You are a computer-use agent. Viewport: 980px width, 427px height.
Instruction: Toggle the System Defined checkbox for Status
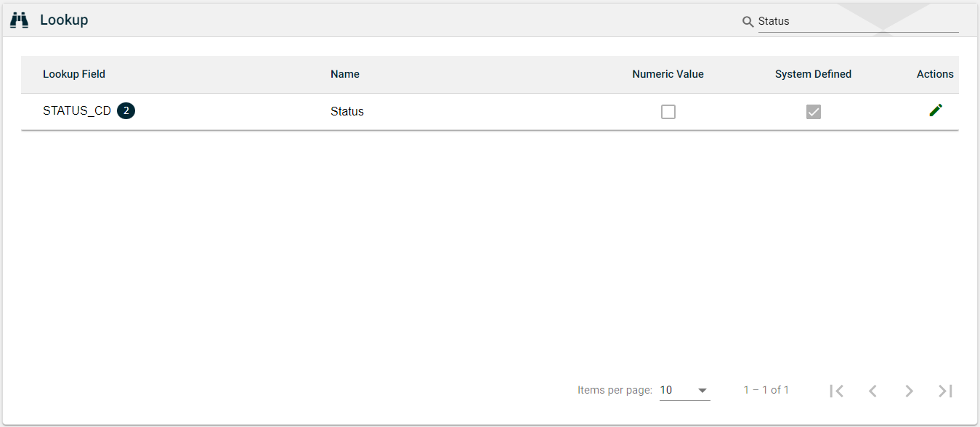(x=814, y=112)
